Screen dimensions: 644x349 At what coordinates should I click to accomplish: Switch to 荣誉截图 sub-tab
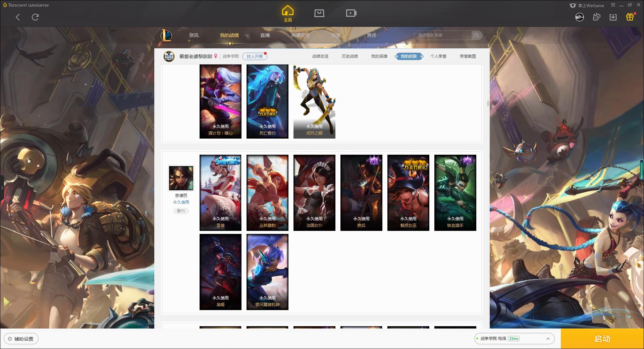pos(468,56)
